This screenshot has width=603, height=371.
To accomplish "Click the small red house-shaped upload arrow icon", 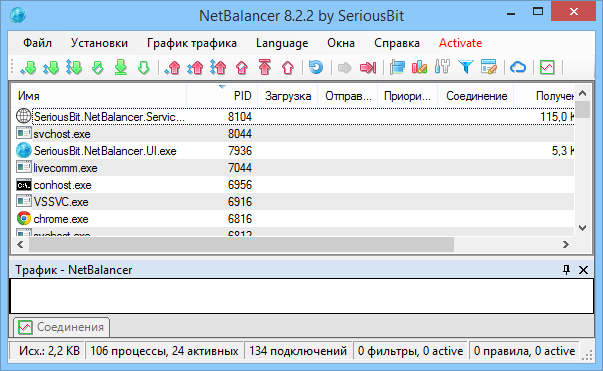I will pos(242,67).
